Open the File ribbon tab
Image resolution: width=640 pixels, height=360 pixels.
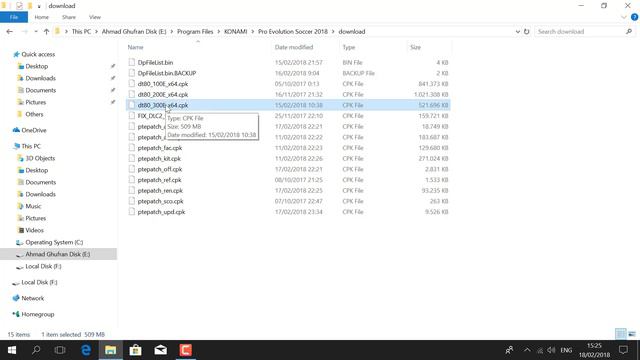(x=14, y=17)
